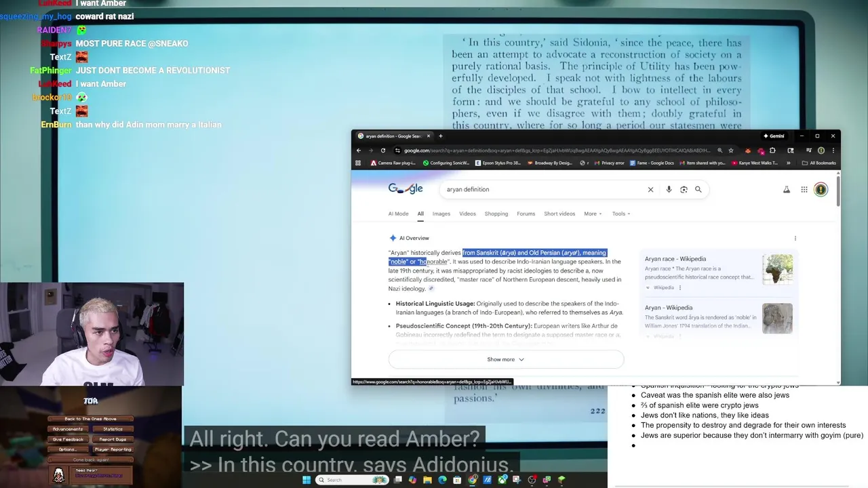
Task: Go back in Chrome browser
Action: (359, 150)
